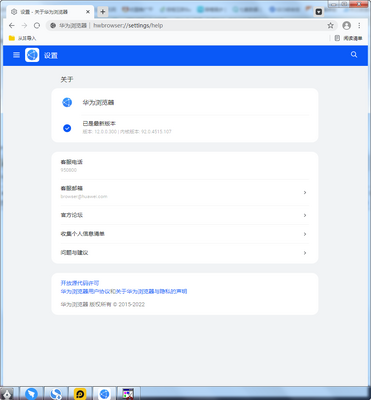Open the 开放源代码许可 link
This screenshot has width=371, height=400.
point(80,283)
